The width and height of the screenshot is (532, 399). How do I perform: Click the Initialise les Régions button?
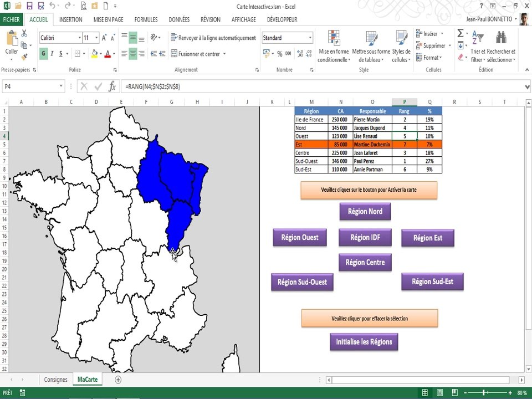[364, 342]
